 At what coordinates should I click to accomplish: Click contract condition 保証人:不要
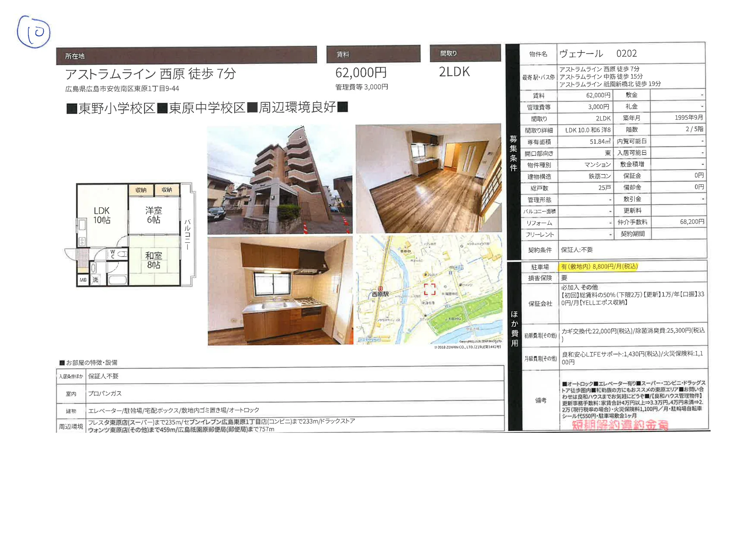point(577,250)
